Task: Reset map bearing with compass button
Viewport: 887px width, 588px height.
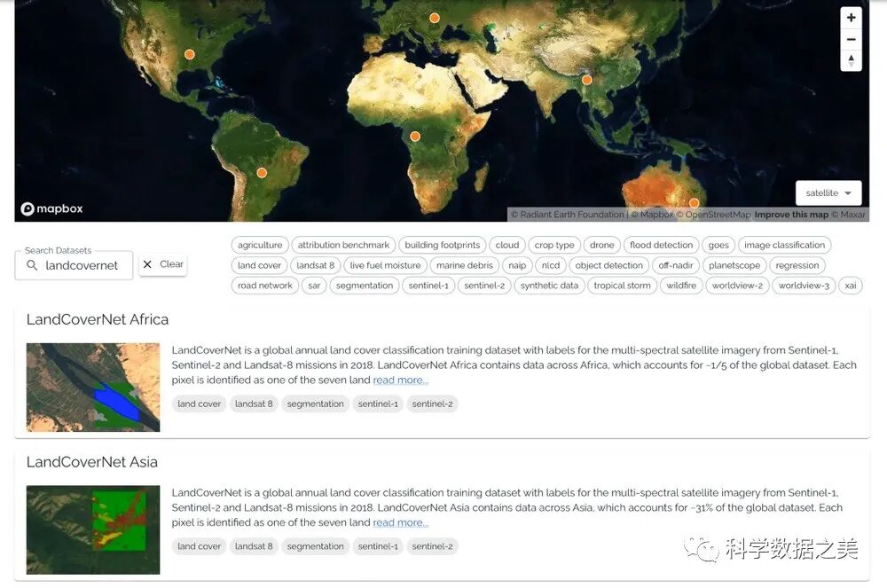Action: coord(851,60)
